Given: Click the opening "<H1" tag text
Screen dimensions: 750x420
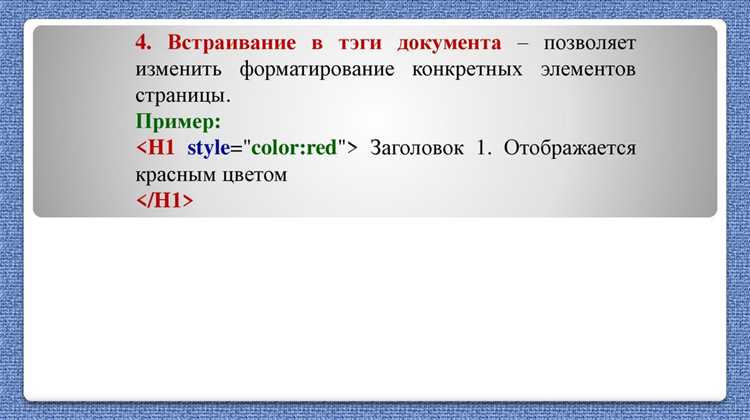Looking at the screenshot, I should tap(155, 147).
